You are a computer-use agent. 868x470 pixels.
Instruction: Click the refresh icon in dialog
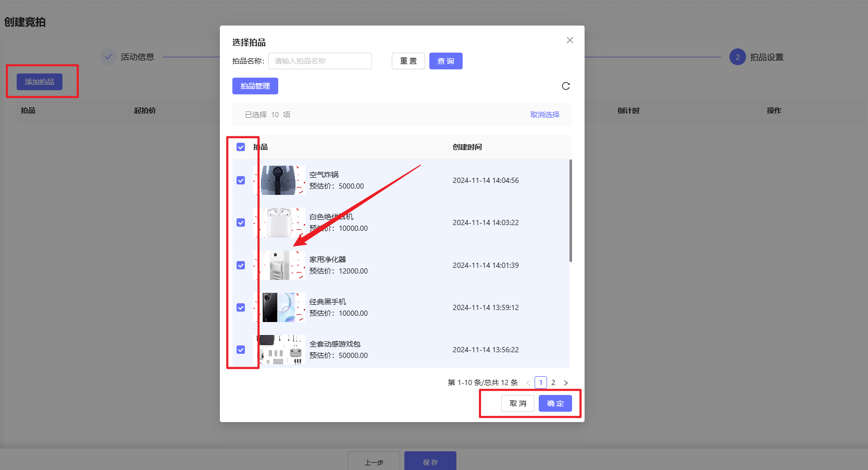coord(566,86)
